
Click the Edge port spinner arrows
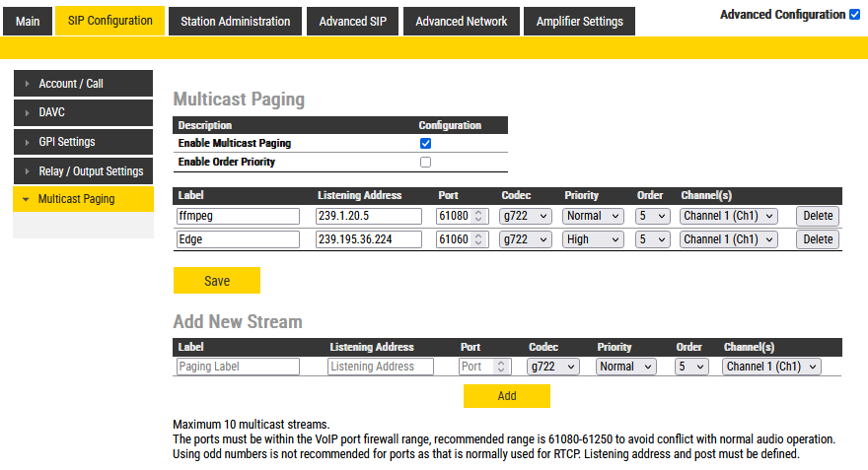pyautogui.click(x=479, y=239)
